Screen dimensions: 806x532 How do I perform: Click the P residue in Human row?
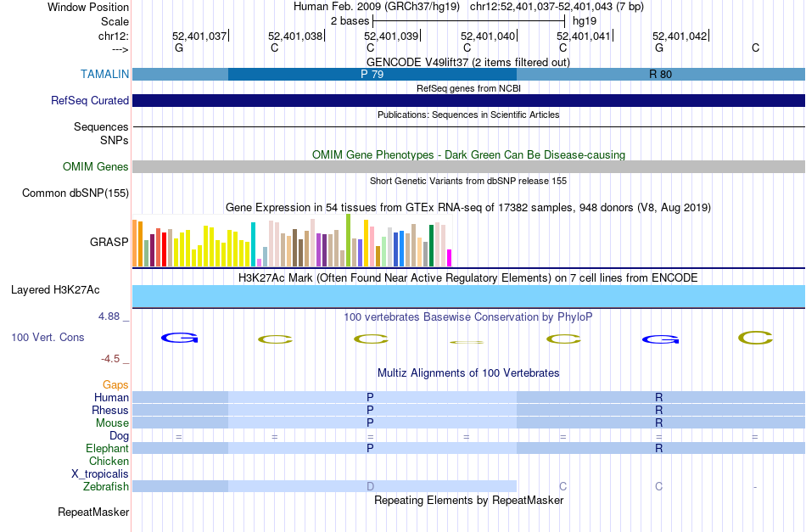point(370,397)
